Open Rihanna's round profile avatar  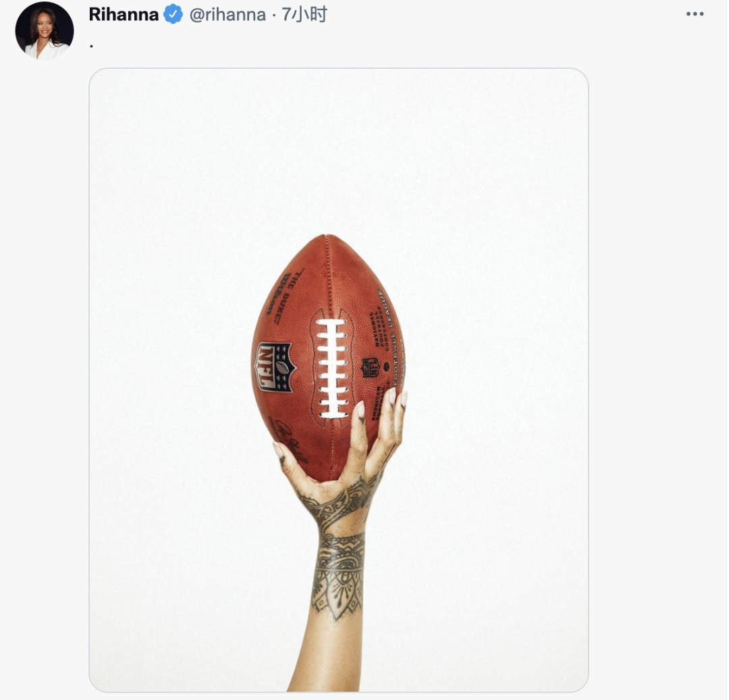pos(45,30)
